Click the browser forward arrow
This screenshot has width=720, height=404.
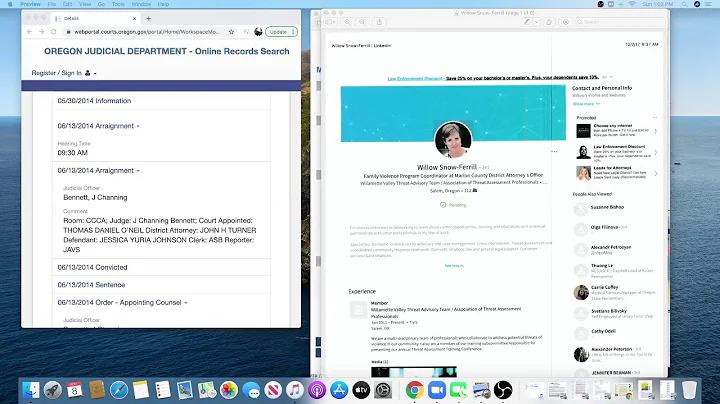(x=41, y=32)
